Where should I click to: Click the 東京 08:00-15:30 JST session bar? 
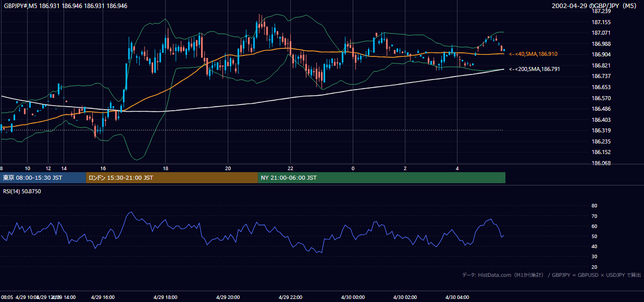(x=43, y=178)
